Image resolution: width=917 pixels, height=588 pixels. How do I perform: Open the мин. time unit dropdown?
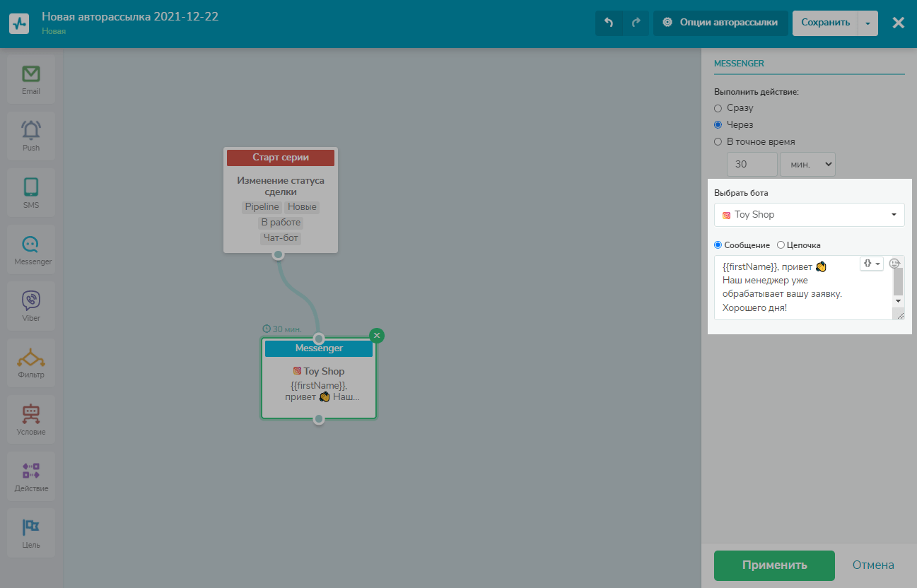coord(807,165)
